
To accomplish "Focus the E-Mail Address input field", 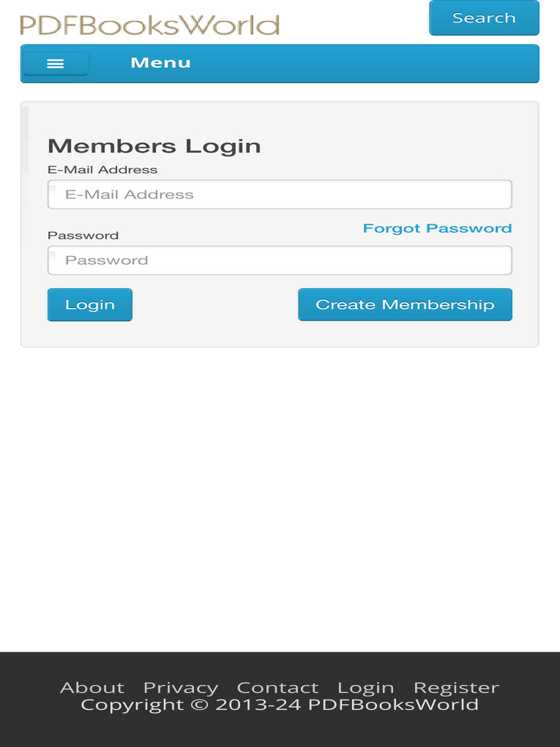I will (x=280, y=195).
